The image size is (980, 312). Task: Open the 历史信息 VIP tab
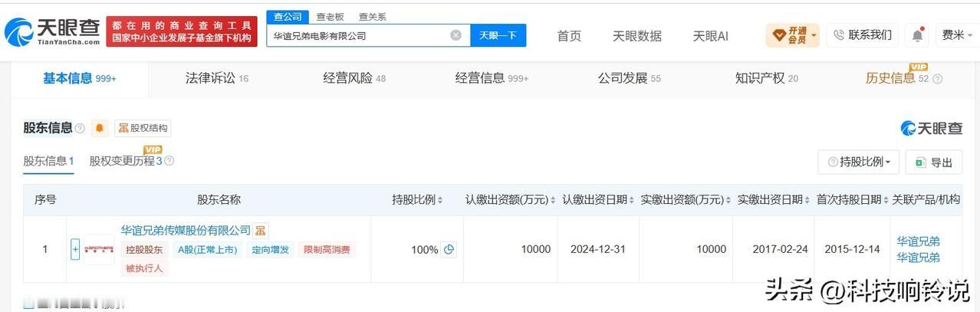[897, 78]
